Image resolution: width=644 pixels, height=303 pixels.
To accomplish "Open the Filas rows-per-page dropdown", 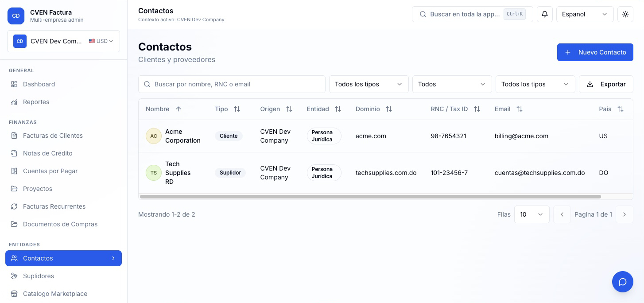I will click(531, 214).
